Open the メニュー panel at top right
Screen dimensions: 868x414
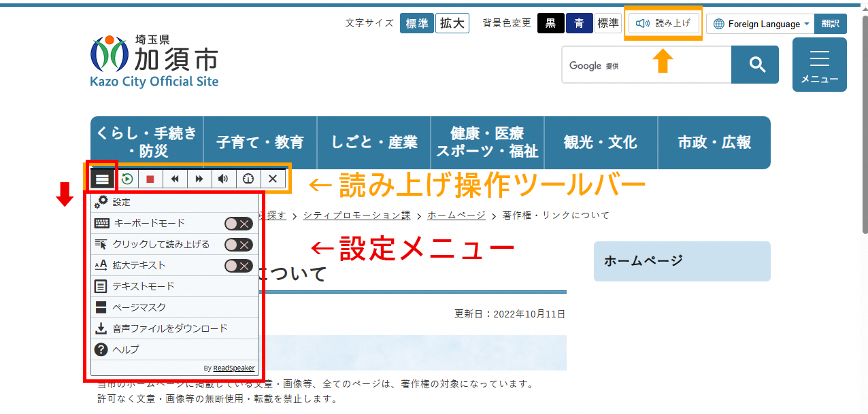point(819,64)
